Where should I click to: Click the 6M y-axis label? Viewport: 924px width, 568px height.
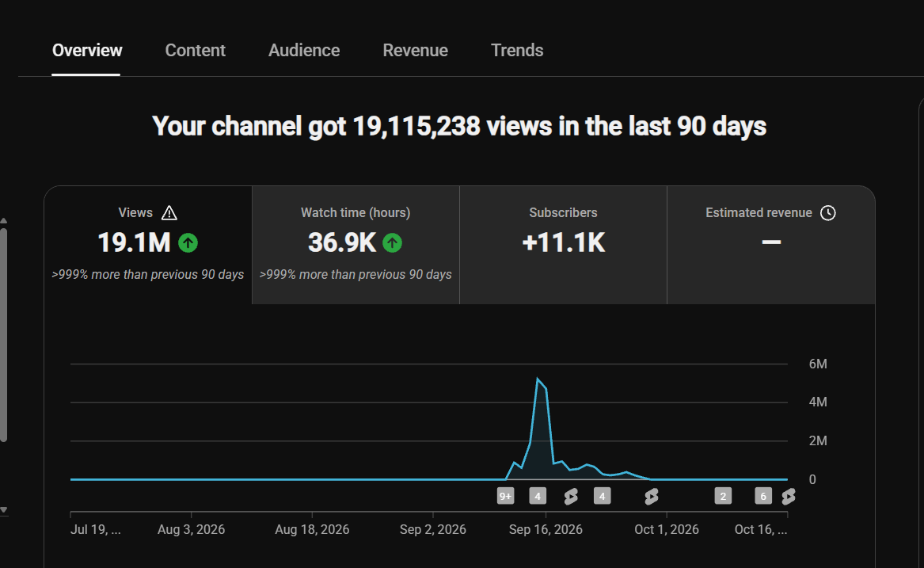point(818,364)
